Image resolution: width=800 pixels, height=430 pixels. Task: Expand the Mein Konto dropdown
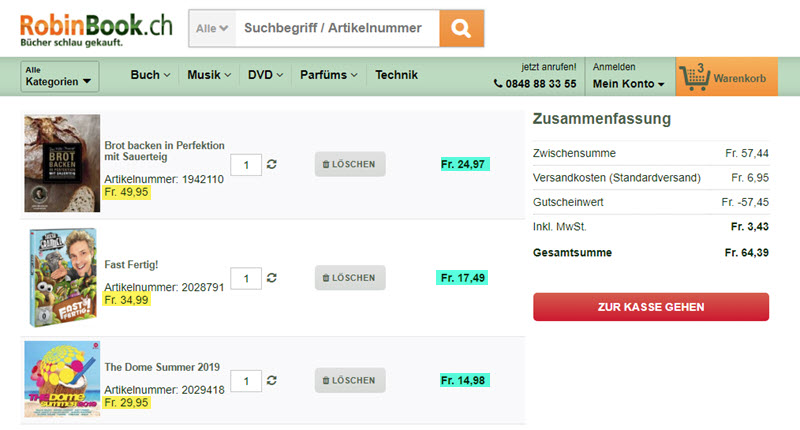(x=630, y=84)
